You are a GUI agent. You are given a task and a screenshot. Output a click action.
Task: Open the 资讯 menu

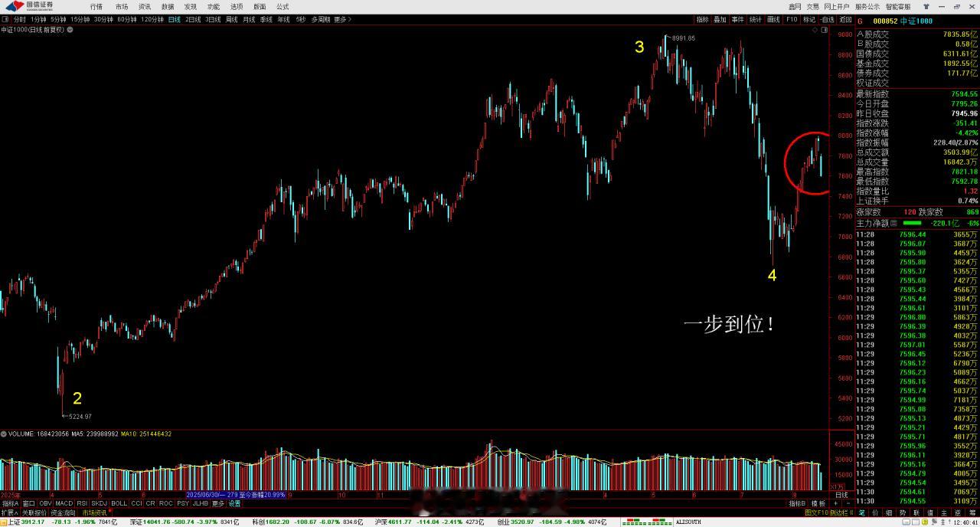145,6
